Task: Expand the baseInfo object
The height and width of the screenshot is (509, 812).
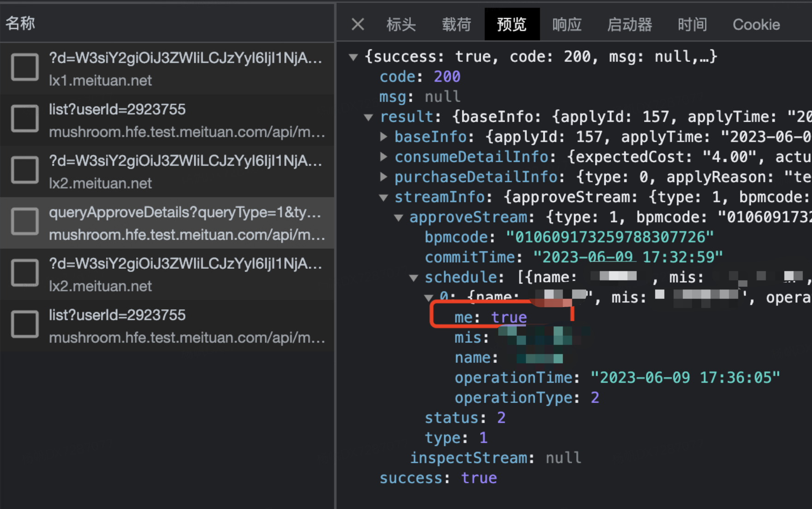Action: [384, 136]
